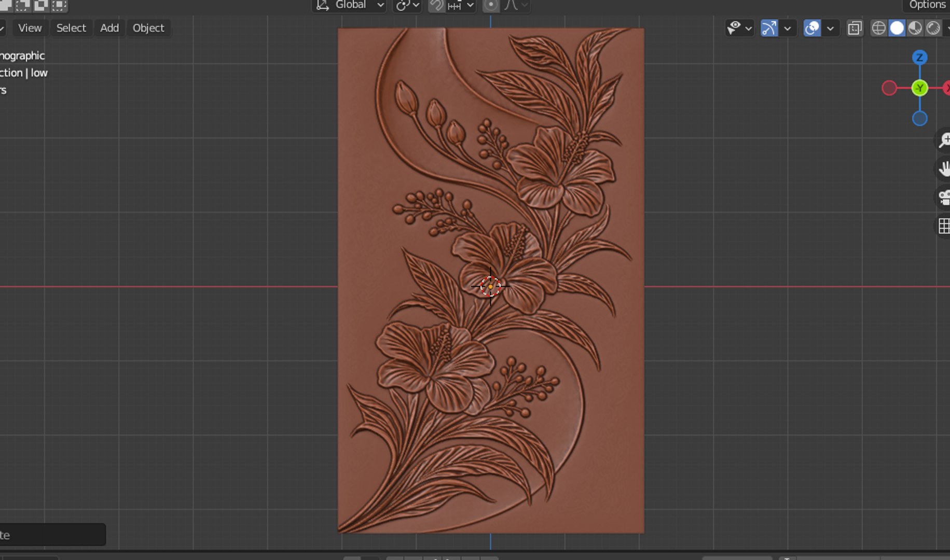The height and width of the screenshot is (560, 950).
Task: Click the pan view hand icon
Action: 944,169
